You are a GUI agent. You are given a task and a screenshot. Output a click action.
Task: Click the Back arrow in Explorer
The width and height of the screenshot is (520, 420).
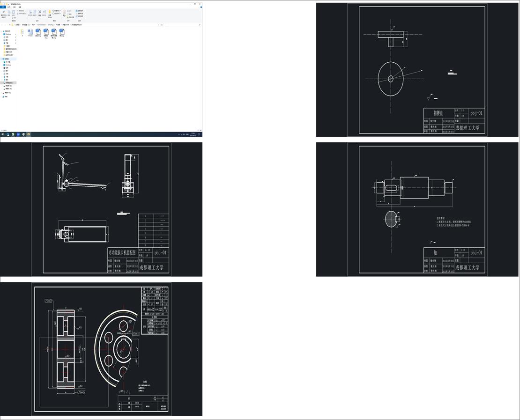[x=2, y=25]
